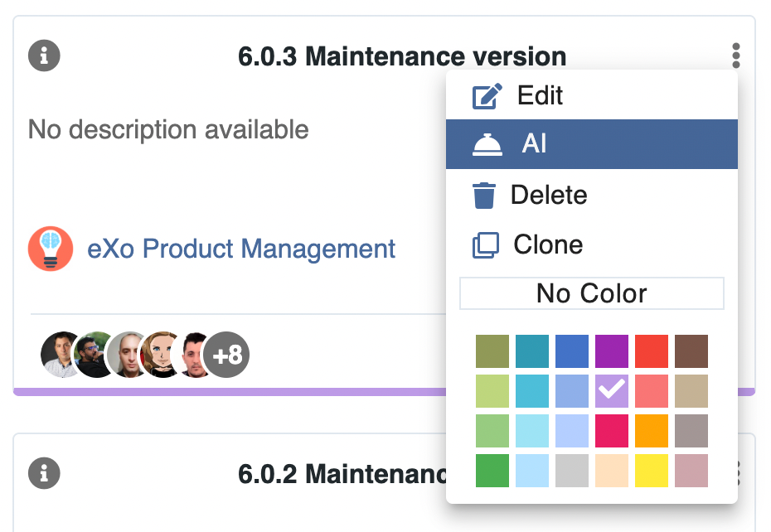Choose the AI menu entry
771x532 pixels.
pyautogui.click(x=535, y=145)
